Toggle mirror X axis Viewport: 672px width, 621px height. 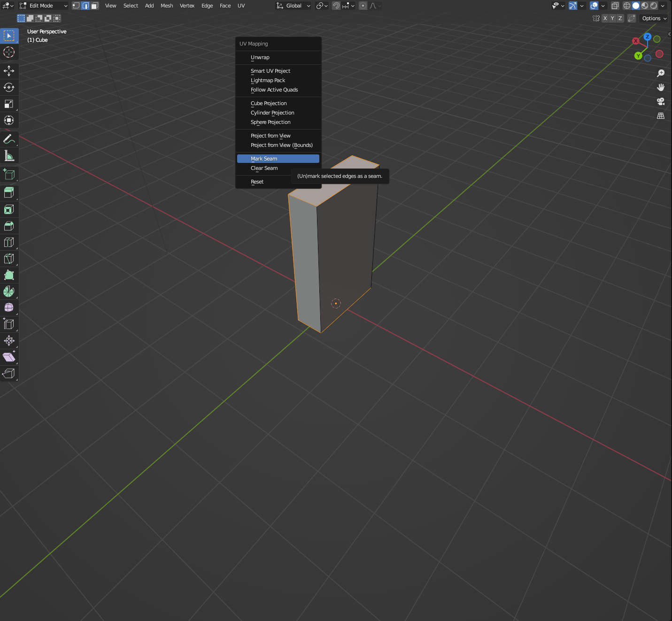point(605,18)
